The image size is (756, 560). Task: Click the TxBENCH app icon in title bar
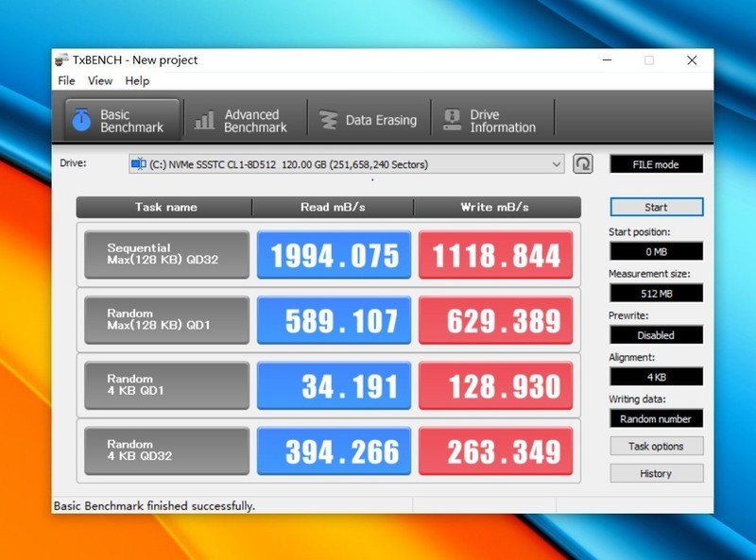(x=61, y=59)
